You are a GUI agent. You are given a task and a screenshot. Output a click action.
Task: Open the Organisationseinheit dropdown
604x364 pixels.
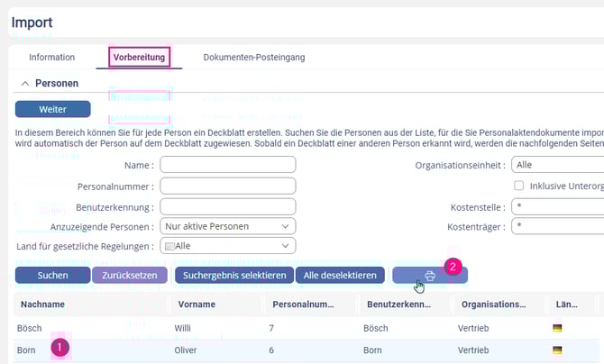point(556,165)
